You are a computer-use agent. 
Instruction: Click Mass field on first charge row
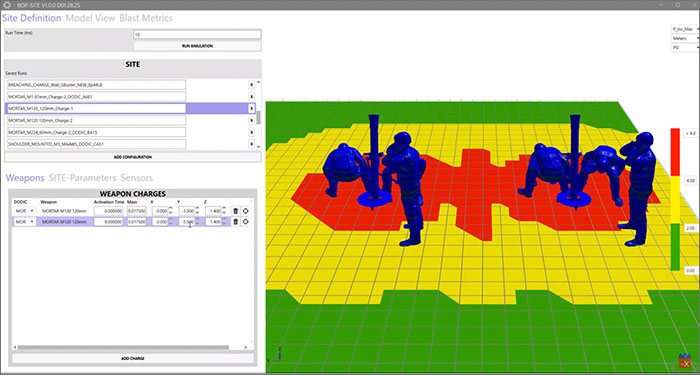click(x=137, y=210)
